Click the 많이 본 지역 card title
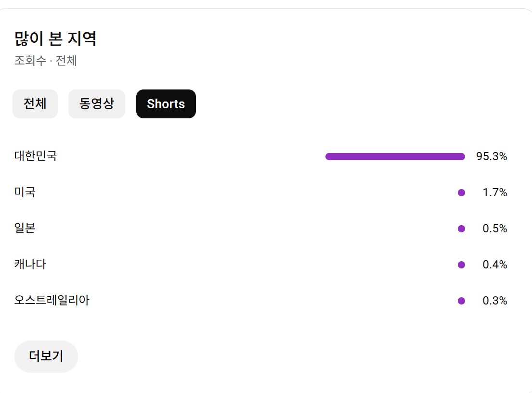The width and height of the screenshot is (532, 393). [x=55, y=38]
